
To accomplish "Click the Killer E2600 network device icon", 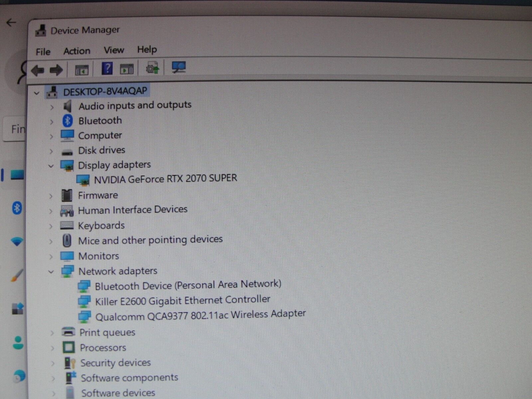I will coord(84,302).
